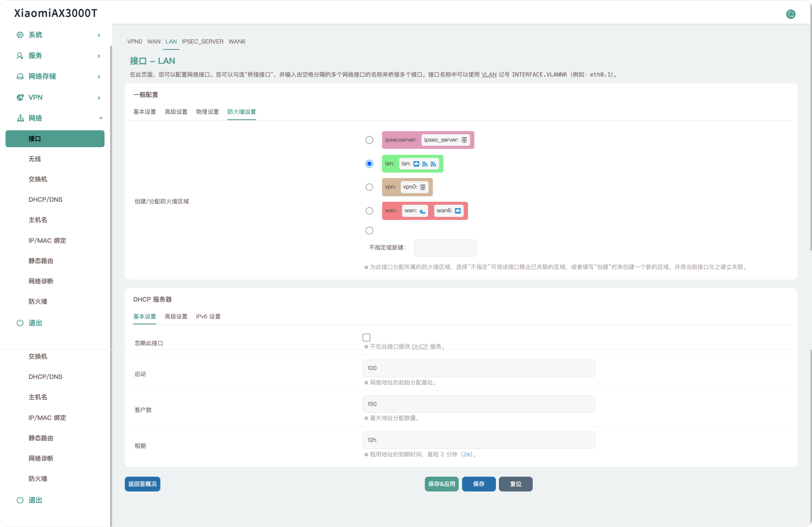Select the ipsecserver firewall zone radio
The image size is (812, 527).
tap(369, 140)
